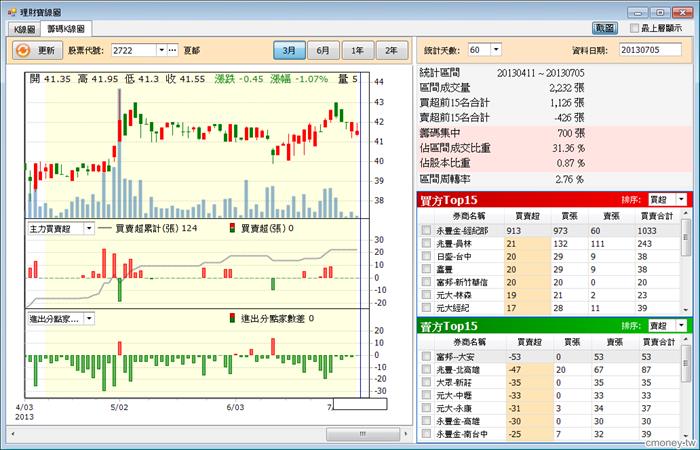Click the 買賣超累計(張) legend label
700x450 pixels.
(148, 228)
